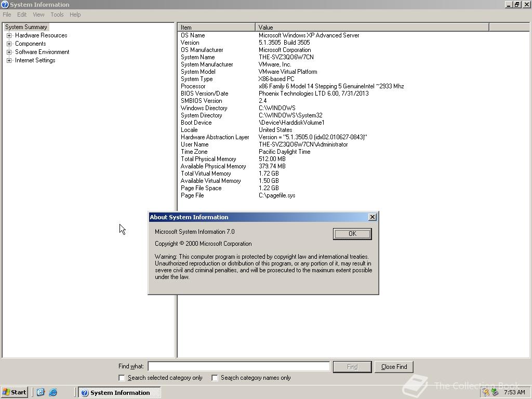The image size is (532, 399).
Task: Close the About System Information dialog
Action: [x=372, y=217]
